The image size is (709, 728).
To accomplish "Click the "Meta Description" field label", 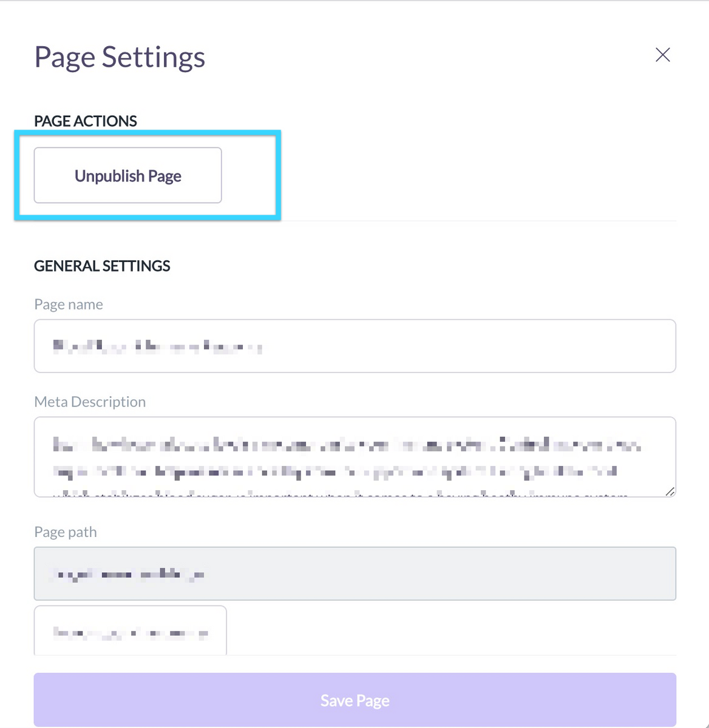I will [90, 402].
